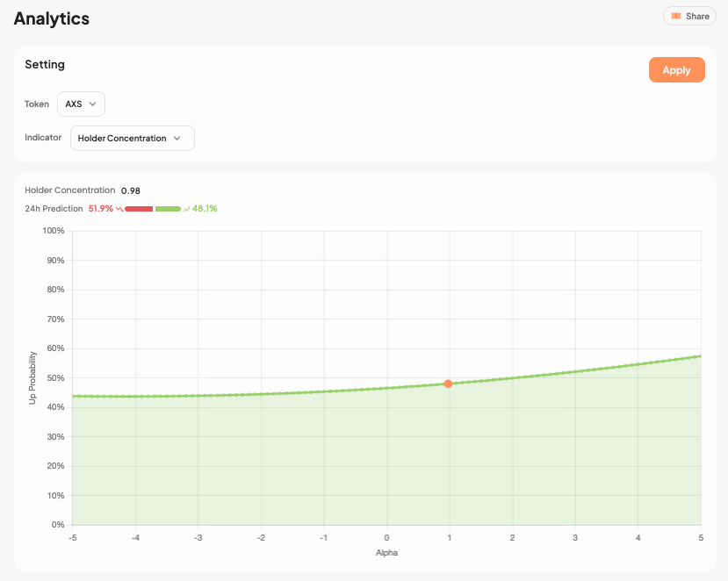Click the green uptrend arrow icon
This screenshot has height=581, width=728.
[187, 209]
